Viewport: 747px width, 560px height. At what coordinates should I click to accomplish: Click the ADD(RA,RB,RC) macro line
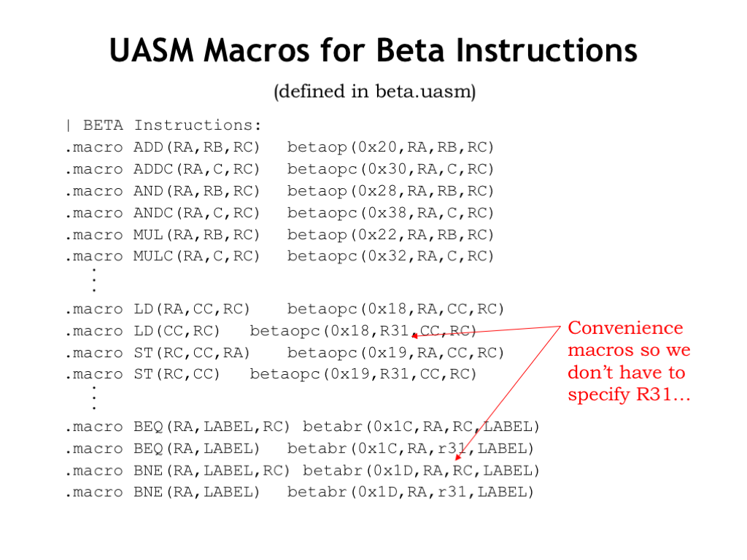[x=279, y=147]
